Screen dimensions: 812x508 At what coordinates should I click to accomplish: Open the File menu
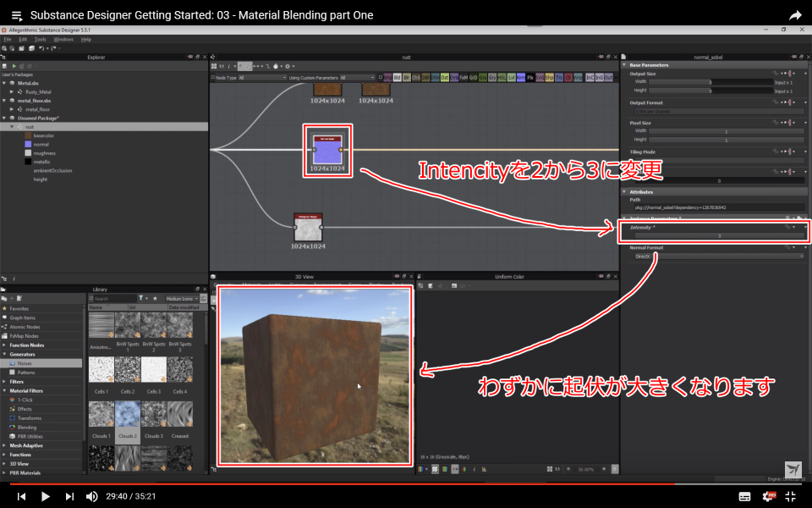[x=8, y=40]
